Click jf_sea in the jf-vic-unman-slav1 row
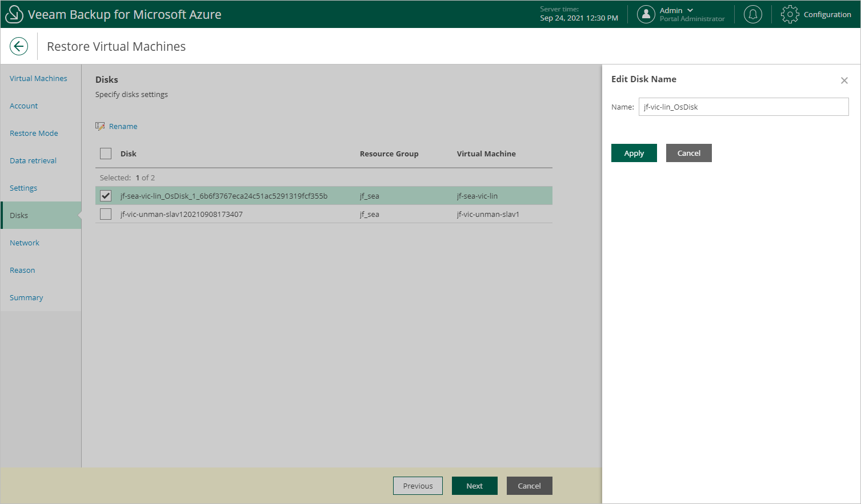Viewport: 861px width, 504px height. point(370,214)
